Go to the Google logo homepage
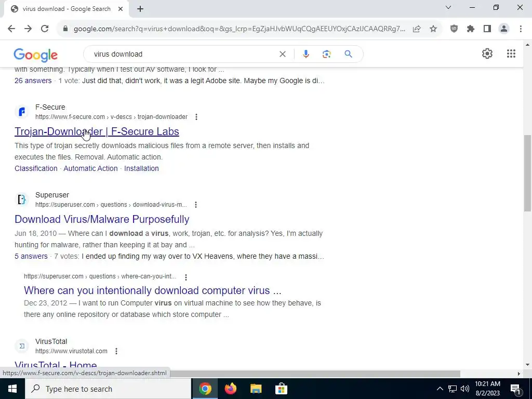The image size is (532, 399). [36, 55]
